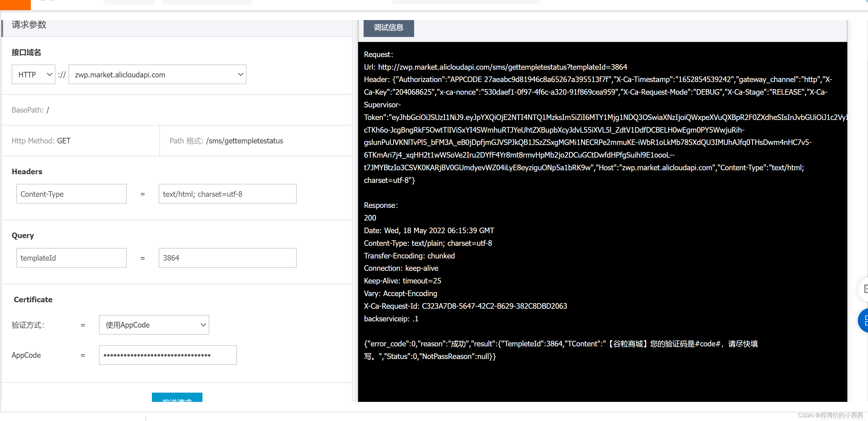Click the X-Ca-Request-Id response line
The width and height of the screenshot is (868, 421).
click(x=465, y=306)
